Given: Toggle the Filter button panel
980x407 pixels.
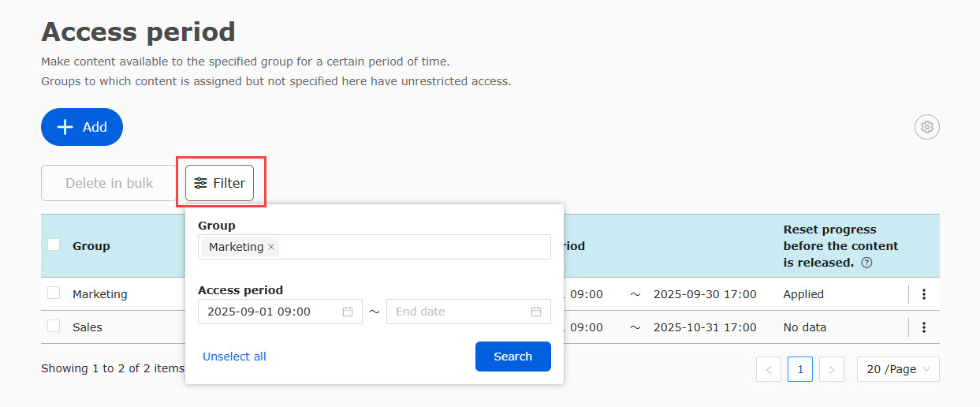Looking at the screenshot, I should [220, 183].
